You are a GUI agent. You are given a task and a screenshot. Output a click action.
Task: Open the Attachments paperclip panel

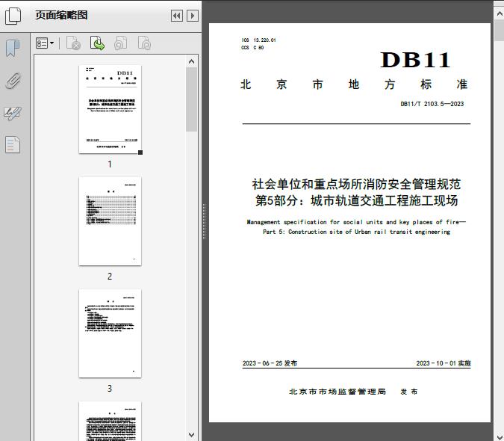tap(13, 81)
